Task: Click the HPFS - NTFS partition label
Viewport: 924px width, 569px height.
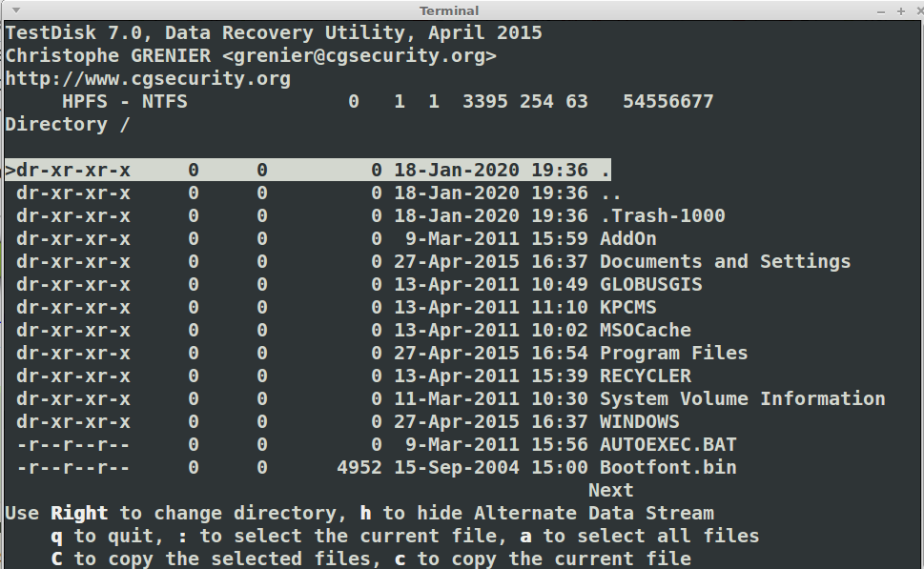Action: [125, 101]
